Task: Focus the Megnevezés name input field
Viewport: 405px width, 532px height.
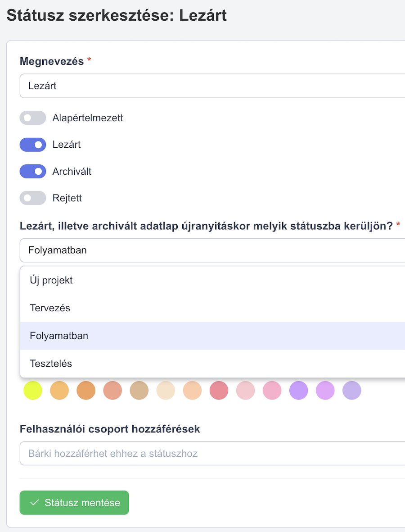Action: click(x=212, y=86)
